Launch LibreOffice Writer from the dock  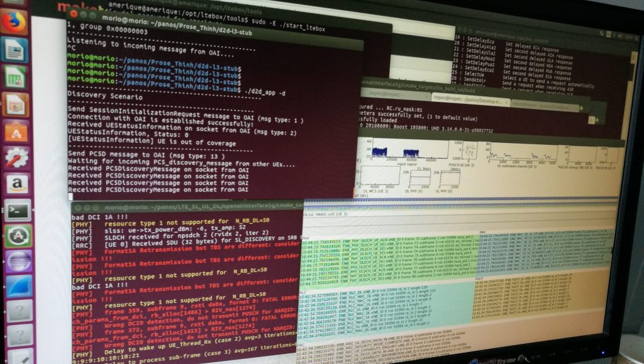15,50
